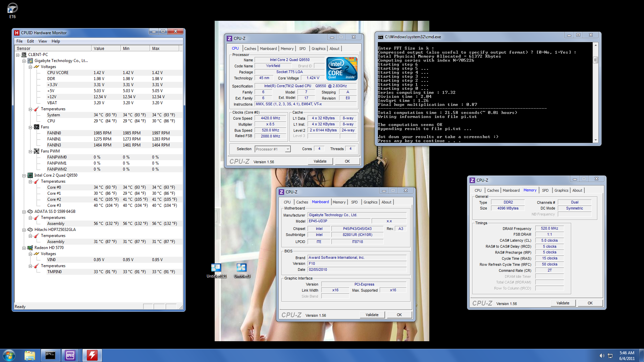Click the Fans group icon
The width and height of the screenshot is (644, 362).
point(37,127)
